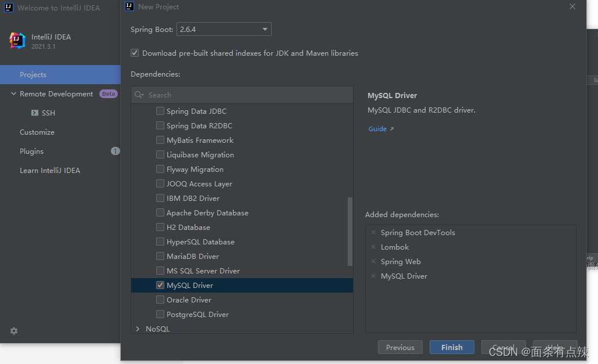The height and width of the screenshot is (364, 598).
Task: Select Spring Boot DevTools in added dependencies
Action: 417,232
